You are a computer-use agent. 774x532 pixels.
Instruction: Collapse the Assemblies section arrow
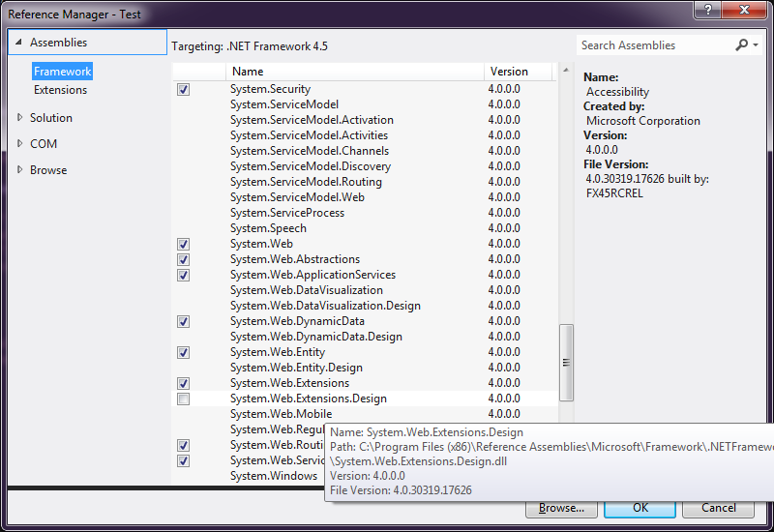pos(18,43)
